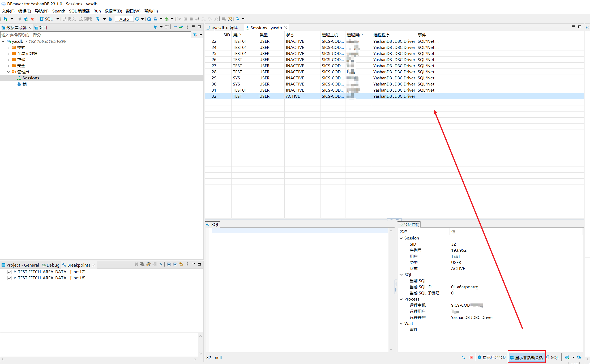This screenshot has height=364, width=590.
Task: Click the filter funnel icon in navigator
Action: click(x=195, y=35)
